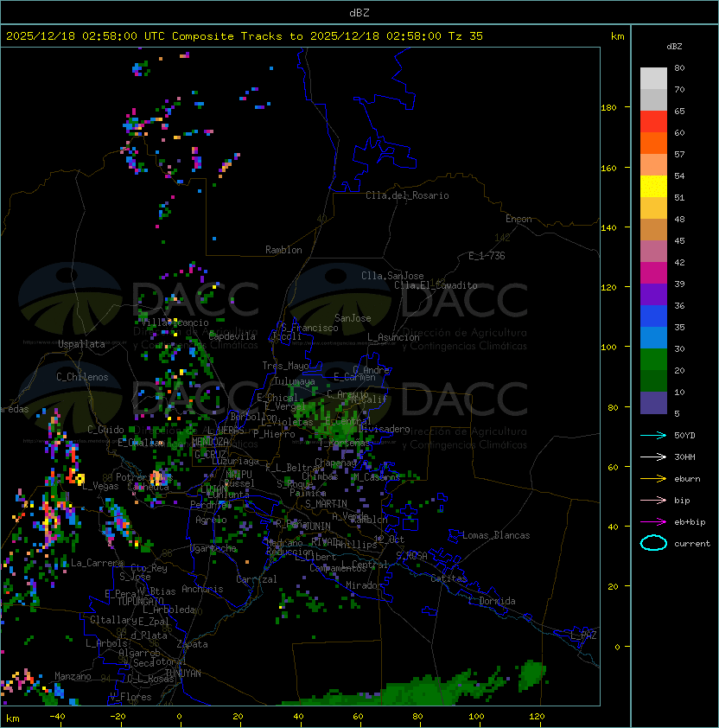Click the MENDOZA map label
719x728 pixels.
210,442
